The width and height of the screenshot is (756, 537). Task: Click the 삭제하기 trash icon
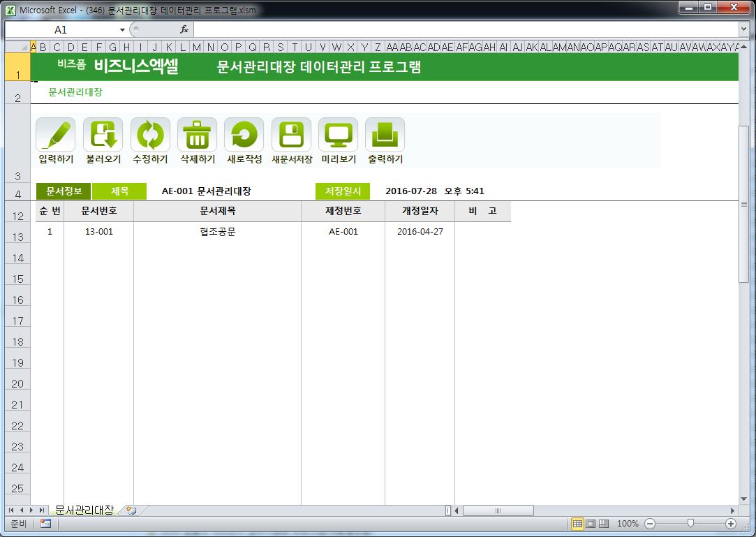197,135
